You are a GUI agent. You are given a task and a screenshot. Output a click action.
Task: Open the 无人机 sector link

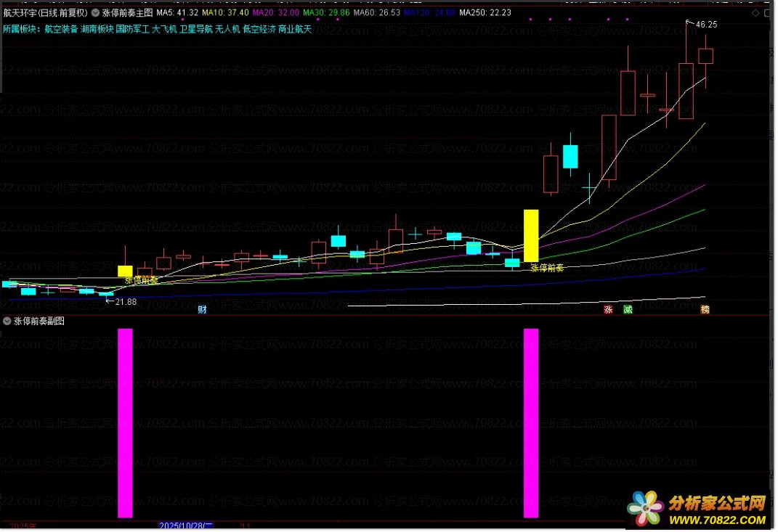pyautogui.click(x=228, y=29)
